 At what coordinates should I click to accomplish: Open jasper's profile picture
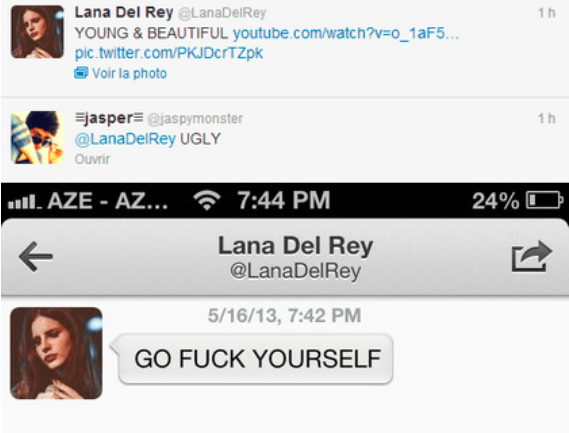click(x=37, y=138)
